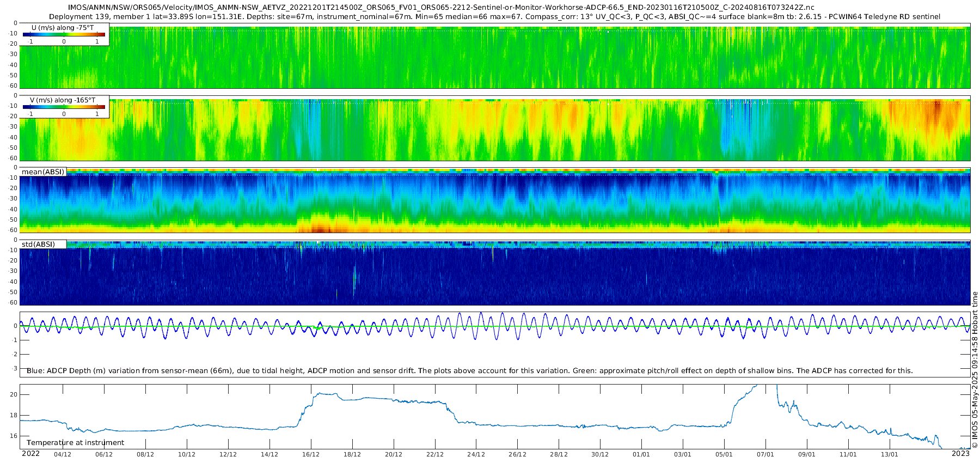This screenshot has height=463, width=980.
Task: Click the 04/12 date tick label
Action: coord(63,454)
